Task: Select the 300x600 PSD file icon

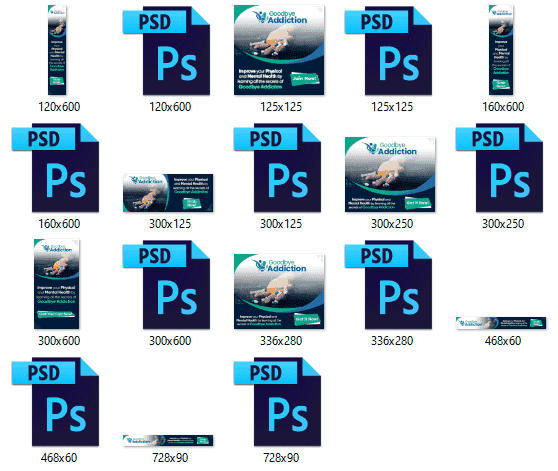Action: click(166, 285)
